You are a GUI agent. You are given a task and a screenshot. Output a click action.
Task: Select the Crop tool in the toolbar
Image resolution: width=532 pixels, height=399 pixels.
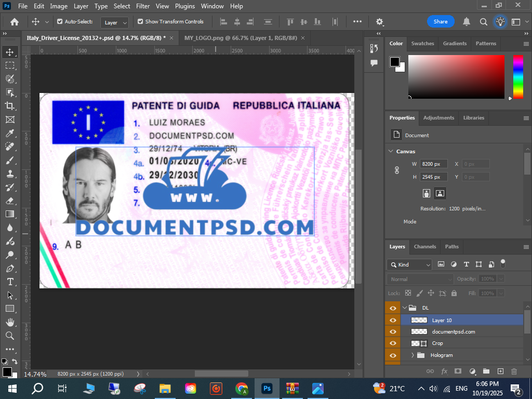10,106
